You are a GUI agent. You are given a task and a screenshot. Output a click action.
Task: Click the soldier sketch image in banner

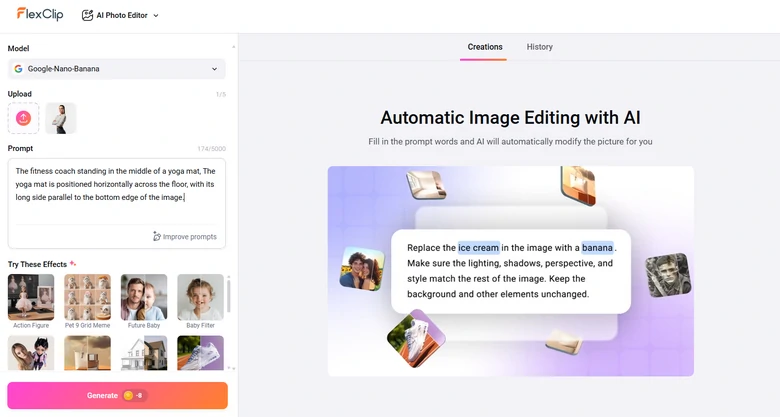[x=668, y=275]
